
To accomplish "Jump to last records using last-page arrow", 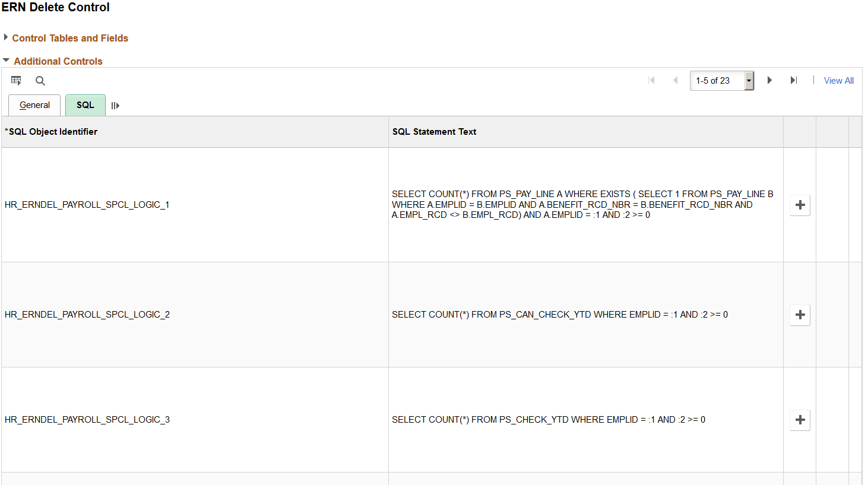I will pos(794,80).
